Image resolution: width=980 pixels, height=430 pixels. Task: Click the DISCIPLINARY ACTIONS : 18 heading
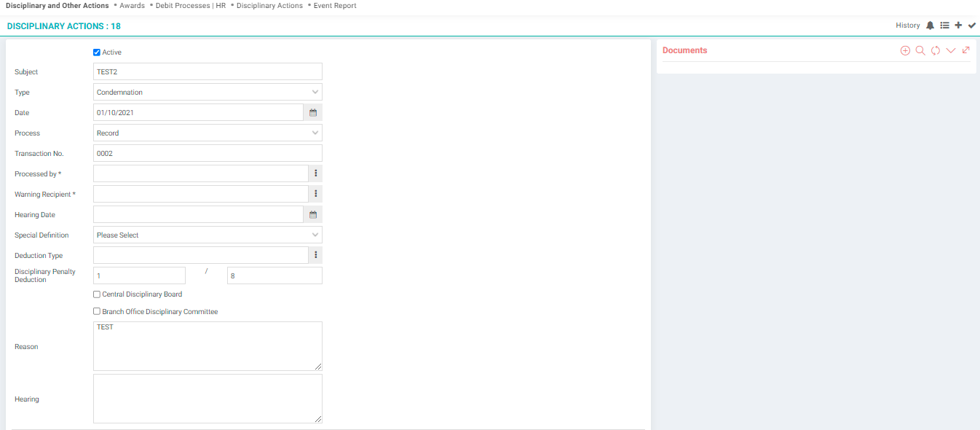[64, 26]
